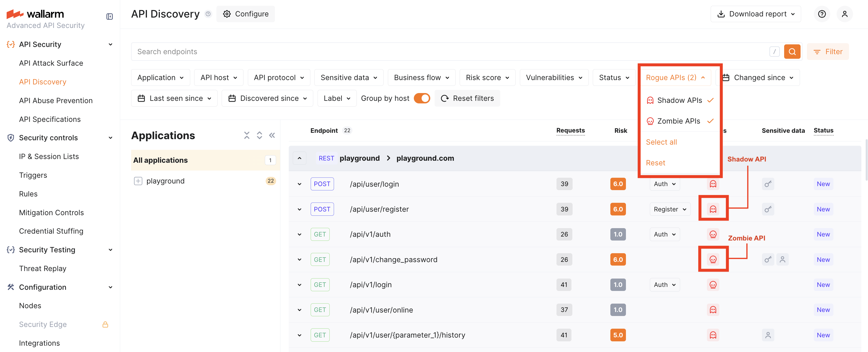Click the Shadow API ghost icon on /api/user/register
The width and height of the screenshot is (868, 352).
[713, 209]
